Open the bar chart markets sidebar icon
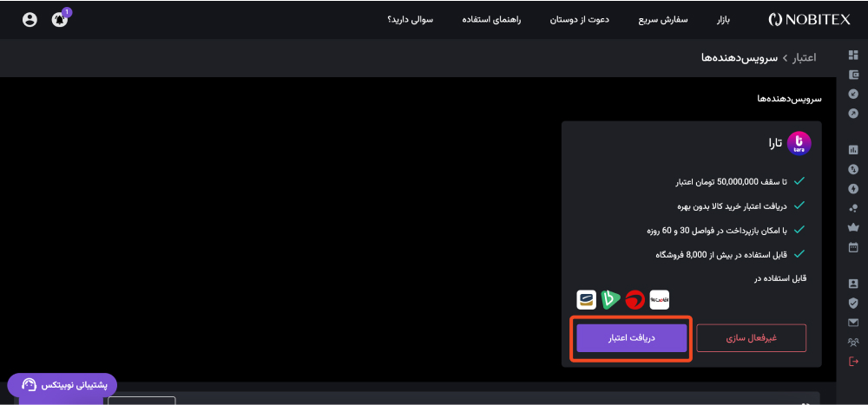868x405 pixels. pyautogui.click(x=853, y=149)
